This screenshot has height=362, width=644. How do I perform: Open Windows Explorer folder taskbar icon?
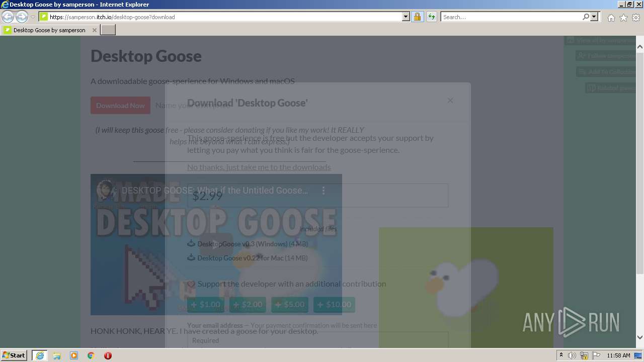57,355
